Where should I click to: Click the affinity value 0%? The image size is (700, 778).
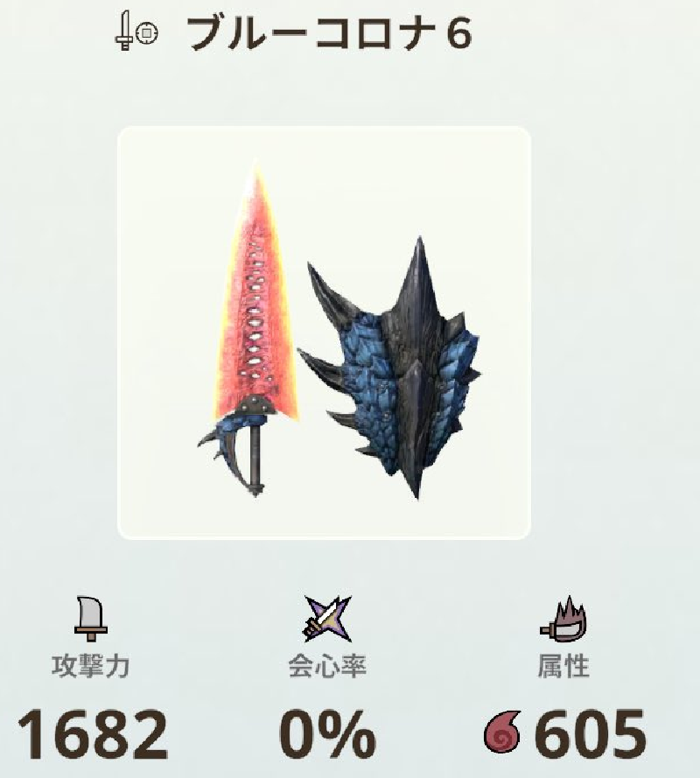[327, 735]
